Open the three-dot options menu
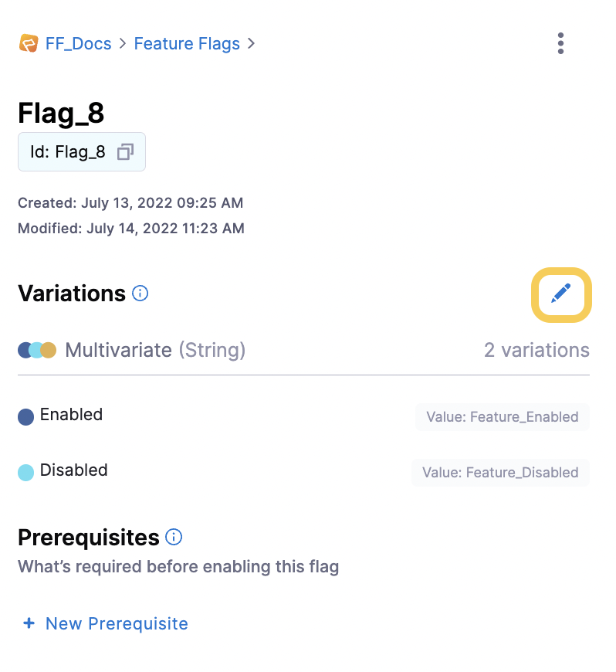Viewport: 616px width, 672px height. 560,43
